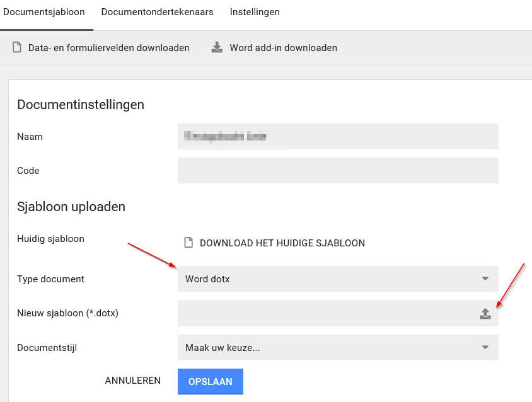Click the download icon for Word add-in
This screenshot has height=402, width=532.
click(x=217, y=48)
